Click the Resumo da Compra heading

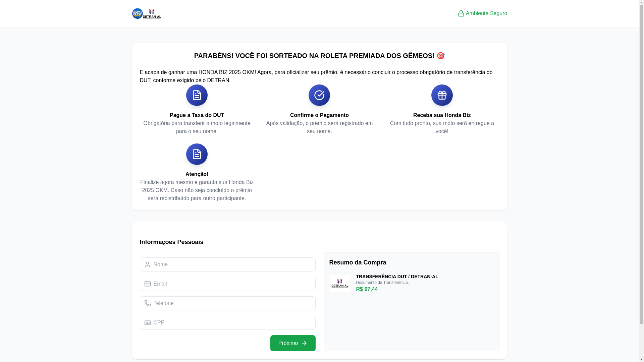358,262
